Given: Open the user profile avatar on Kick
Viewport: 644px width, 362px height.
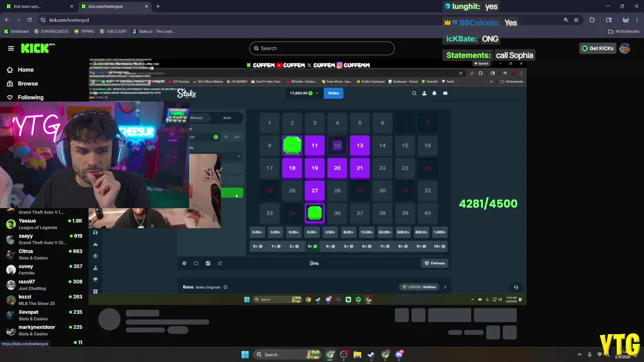Looking at the screenshot, I should tap(624, 48).
